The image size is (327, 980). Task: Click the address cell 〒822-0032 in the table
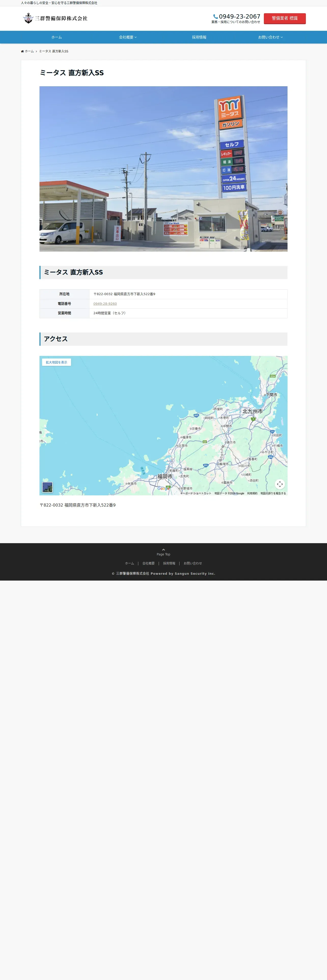pyautogui.click(x=188, y=294)
